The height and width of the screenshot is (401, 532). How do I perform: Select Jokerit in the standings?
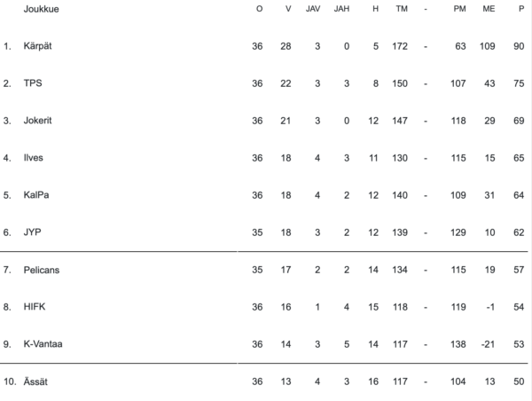[x=38, y=121]
